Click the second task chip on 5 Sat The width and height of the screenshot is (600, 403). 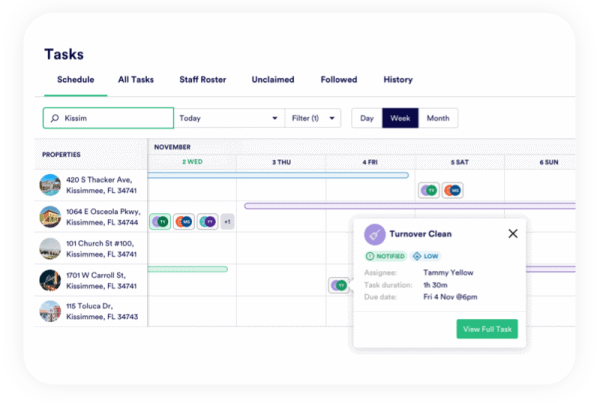click(x=452, y=190)
